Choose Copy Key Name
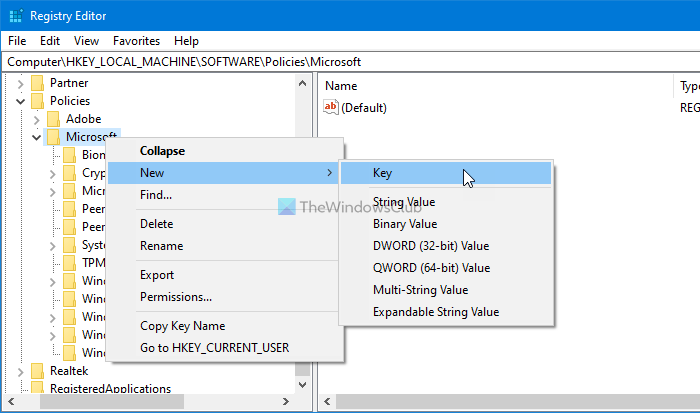Screen dimensions: 700x413 click(x=225, y=325)
